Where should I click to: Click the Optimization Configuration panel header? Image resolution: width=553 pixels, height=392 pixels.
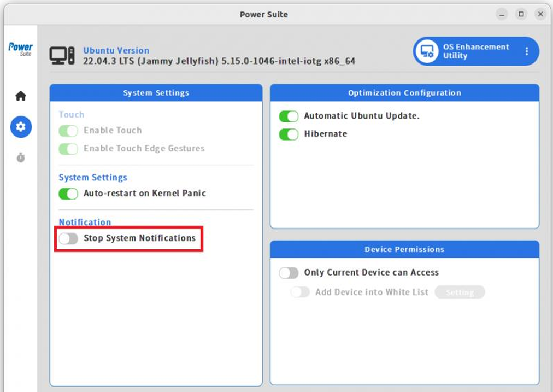[x=404, y=93]
